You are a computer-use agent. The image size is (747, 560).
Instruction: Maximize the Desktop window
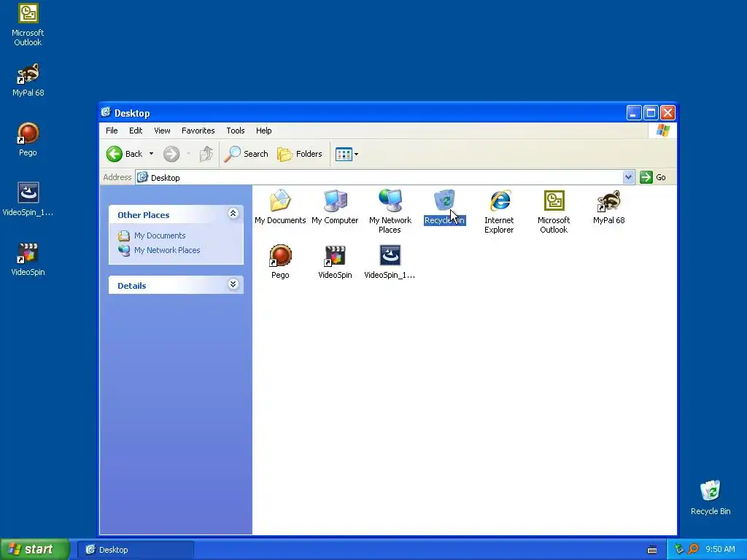tap(651, 113)
